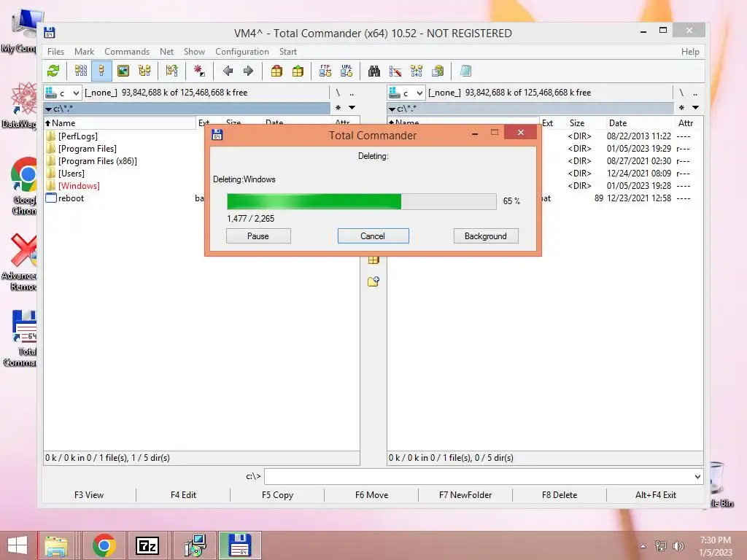This screenshot has height=560, width=747.
Task: Show thumbnail view of files
Action: [123, 71]
